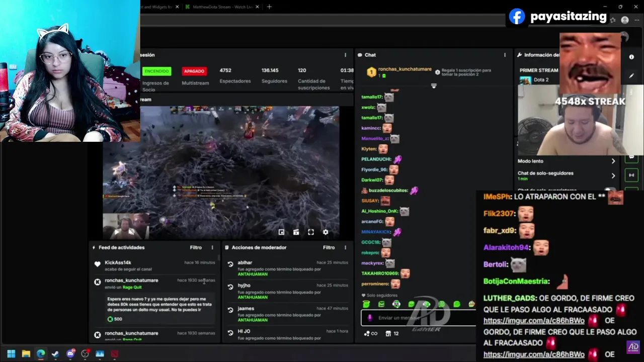Open Filtro in Feed de actividades

pos(196,247)
